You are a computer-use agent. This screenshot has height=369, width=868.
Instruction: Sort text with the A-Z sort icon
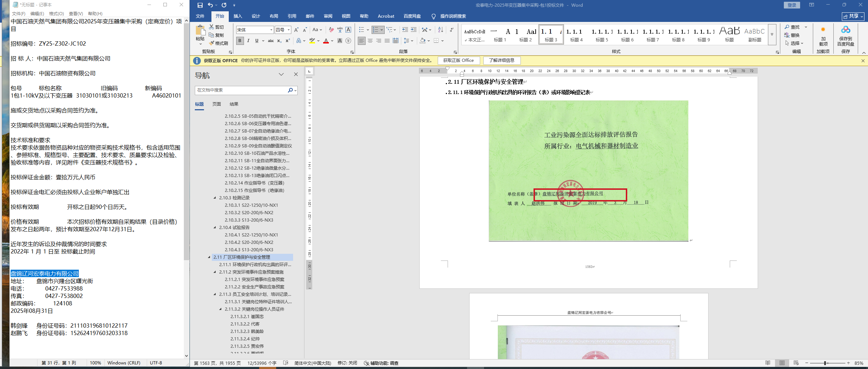(x=441, y=30)
